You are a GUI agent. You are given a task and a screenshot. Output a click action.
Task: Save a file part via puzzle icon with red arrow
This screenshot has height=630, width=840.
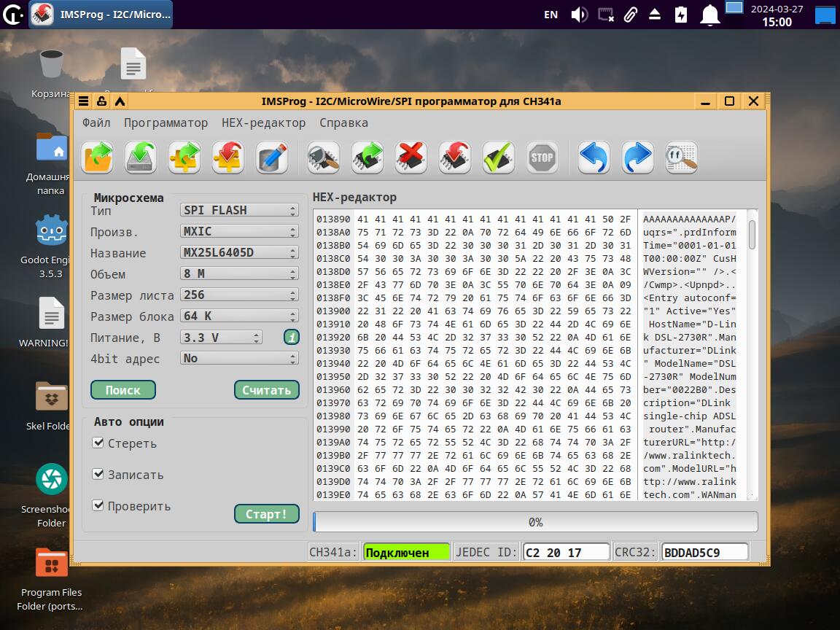pos(227,157)
